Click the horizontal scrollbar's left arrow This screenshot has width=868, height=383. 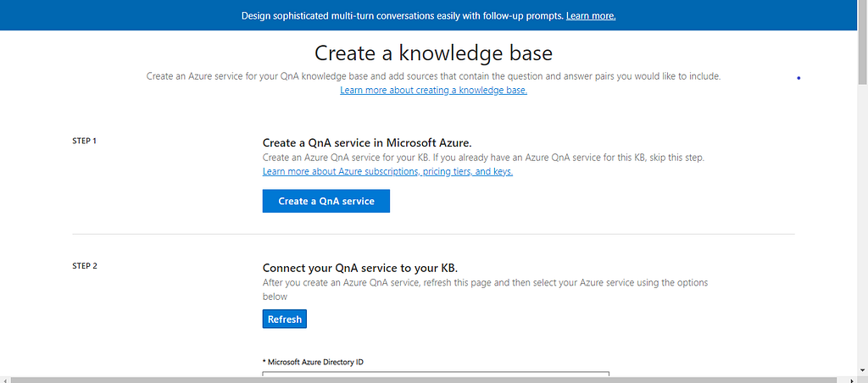pyautogui.click(x=4, y=379)
